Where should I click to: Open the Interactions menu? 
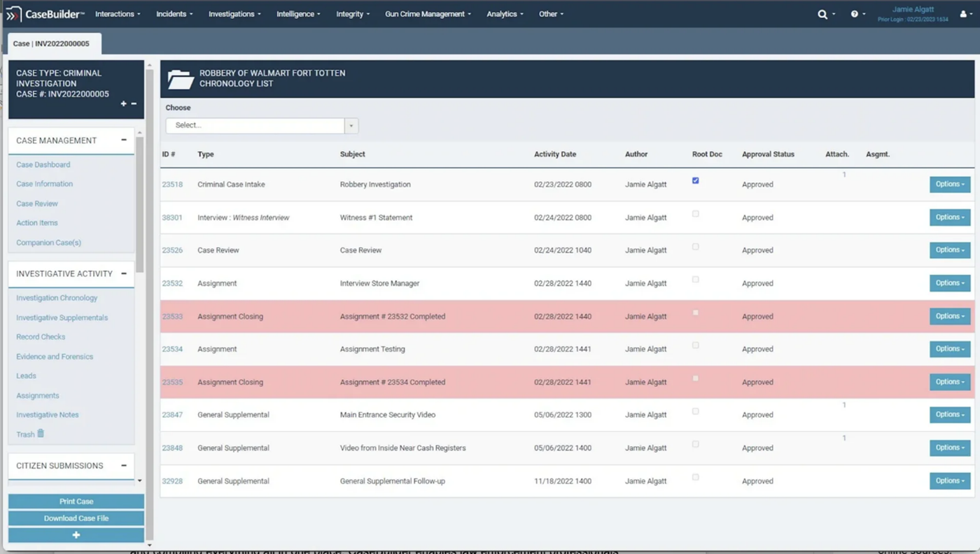(118, 14)
